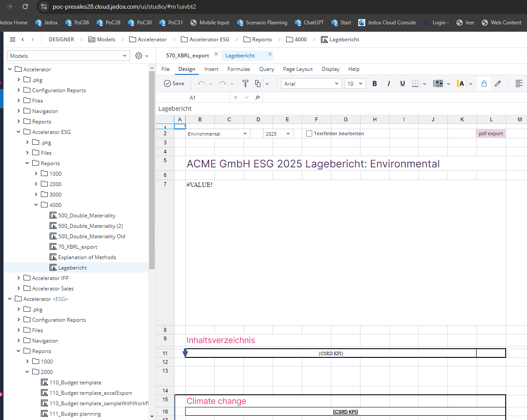Toggle underline formatting
This screenshot has height=420, width=527.
click(402, 83)
